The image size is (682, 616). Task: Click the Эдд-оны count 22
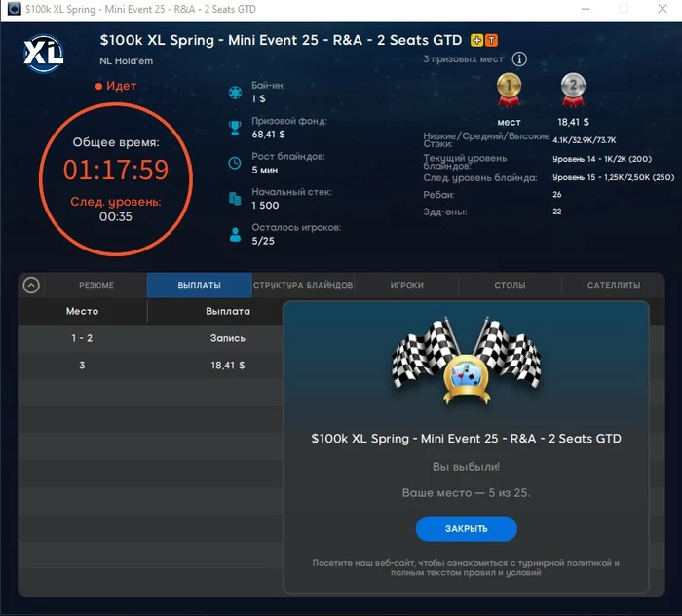(x=556, y=212)
